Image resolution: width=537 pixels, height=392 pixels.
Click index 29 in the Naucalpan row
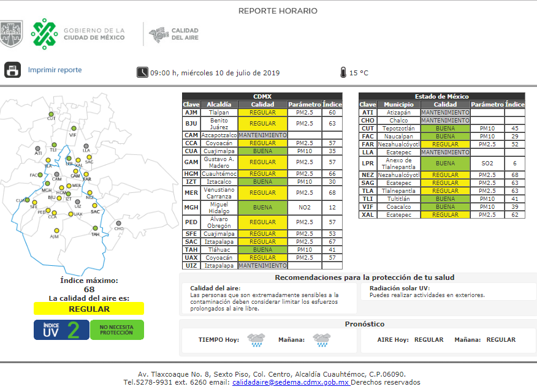[x=515, y=136]
